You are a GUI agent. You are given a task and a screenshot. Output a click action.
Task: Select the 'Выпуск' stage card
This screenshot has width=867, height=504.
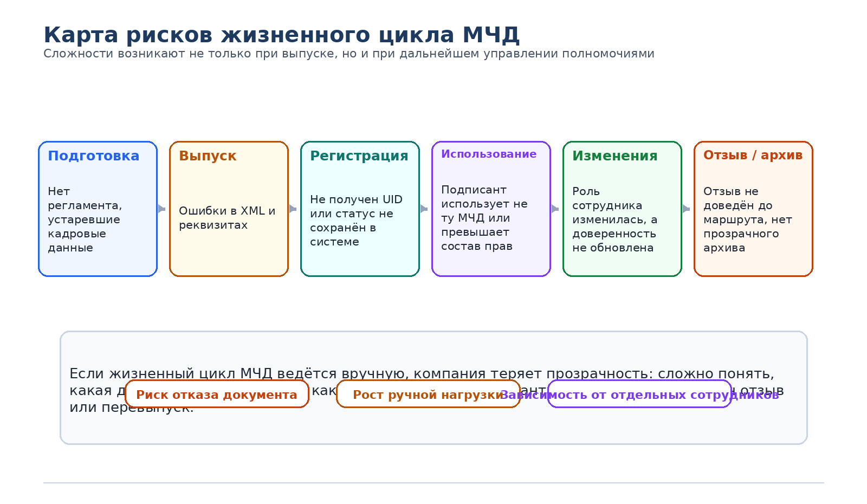[229, 209]
